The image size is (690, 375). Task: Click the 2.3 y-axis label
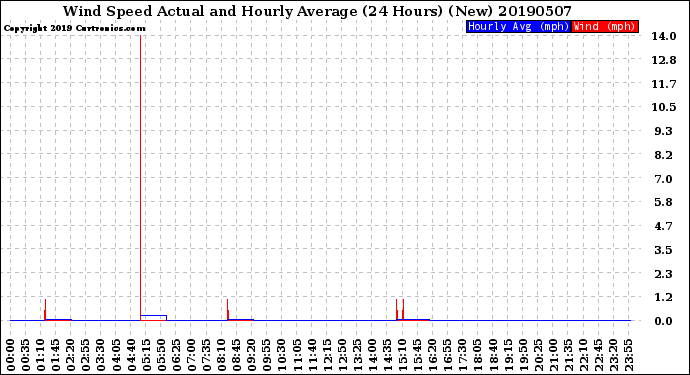point(664,274)
